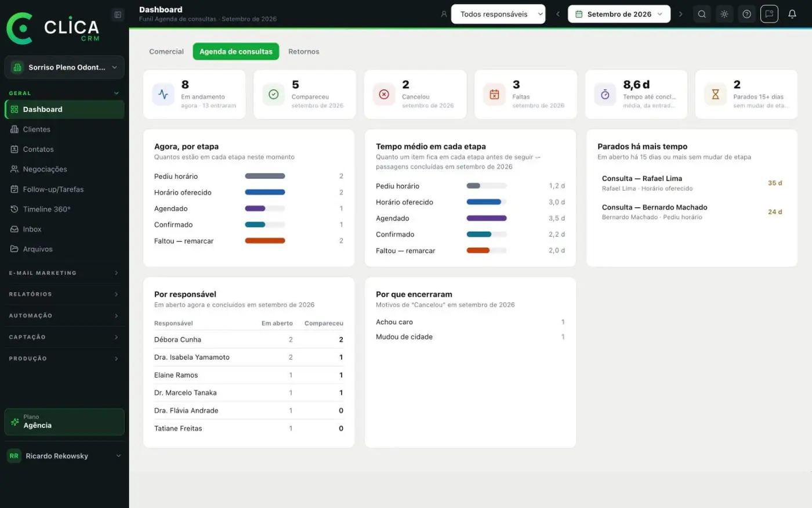Screen dimensions: 812x508
Task: Open the search magnifier in the top bar
Action: pos(702,14)
